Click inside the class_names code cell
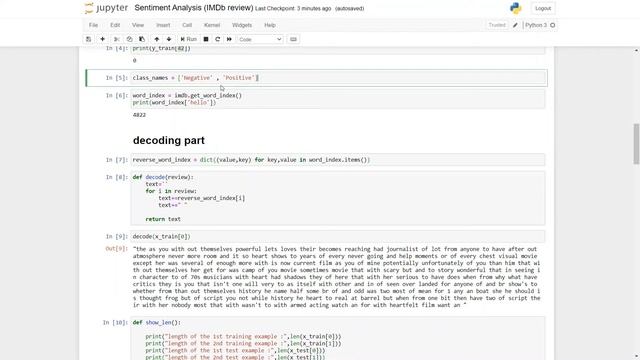 coord(338,78)
